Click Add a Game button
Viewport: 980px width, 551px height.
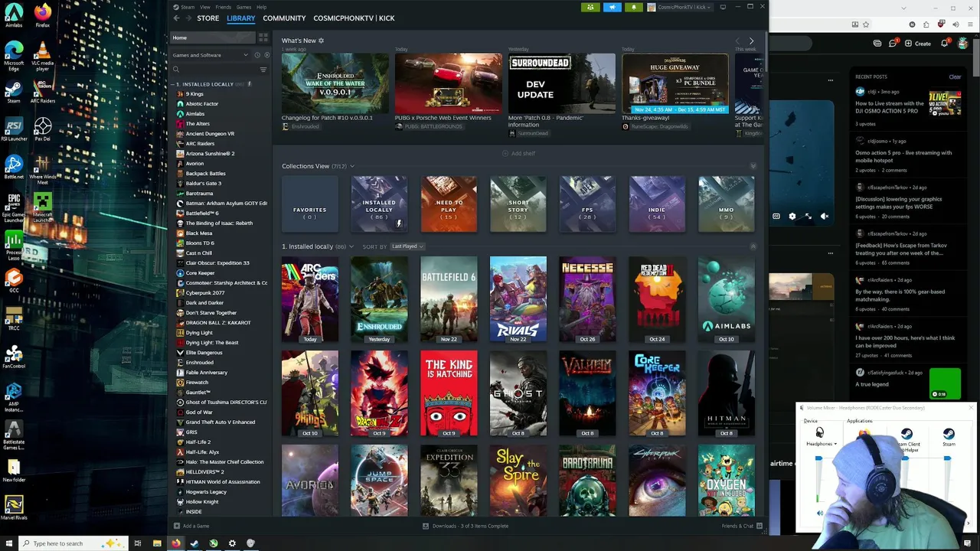coord(191,526)
